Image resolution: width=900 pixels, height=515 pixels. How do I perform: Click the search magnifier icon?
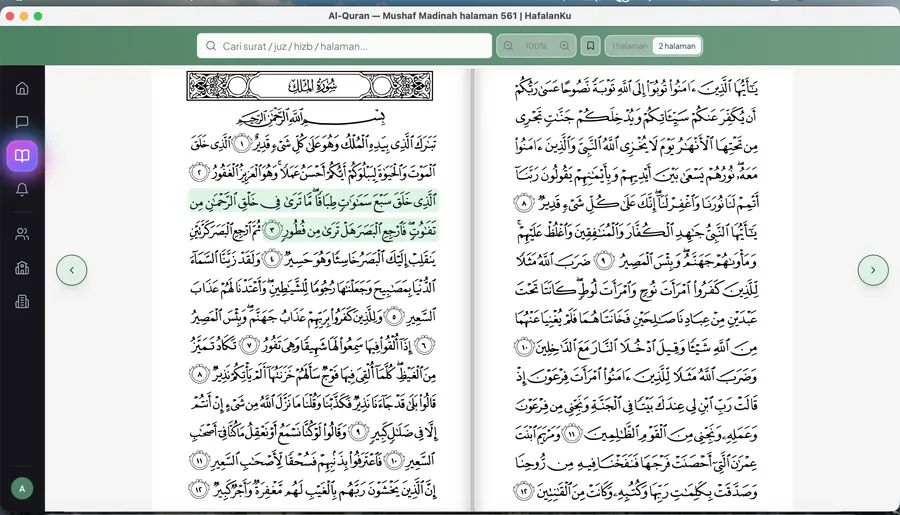coord(211,46)
